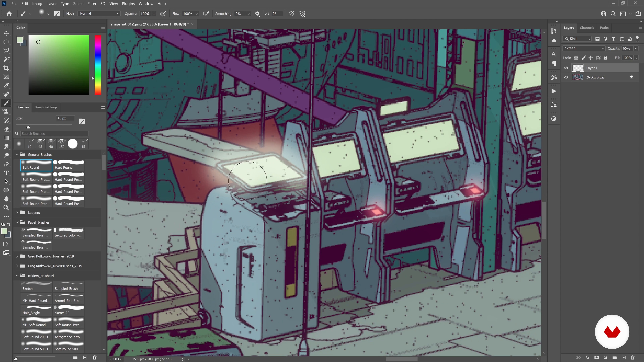The width and height of the screenshot is (644, 362).
Task: Click Search Brushes input field
Action: pos(54,134)
